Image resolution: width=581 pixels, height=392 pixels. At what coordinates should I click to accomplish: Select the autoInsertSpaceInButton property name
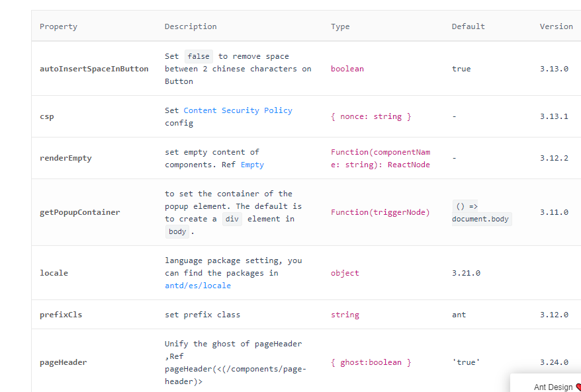94,69
